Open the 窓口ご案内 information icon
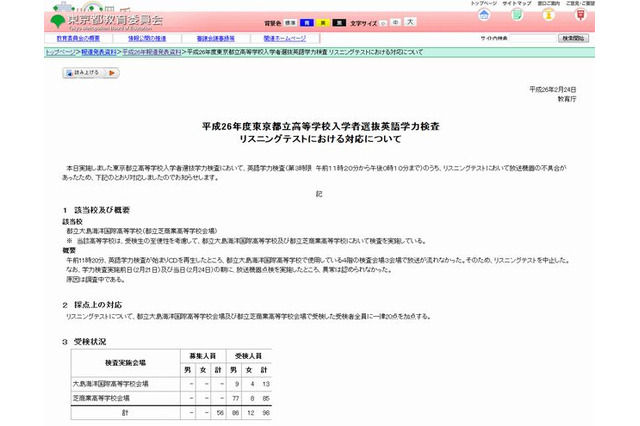This screenshot has height=426, width=640. (x=548, y=15)
